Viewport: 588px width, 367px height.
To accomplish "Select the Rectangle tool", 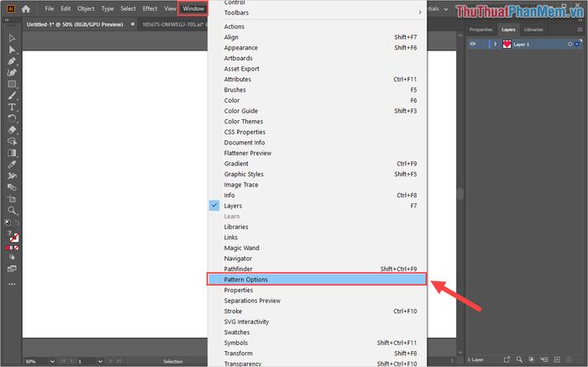I will coord(12,84).
